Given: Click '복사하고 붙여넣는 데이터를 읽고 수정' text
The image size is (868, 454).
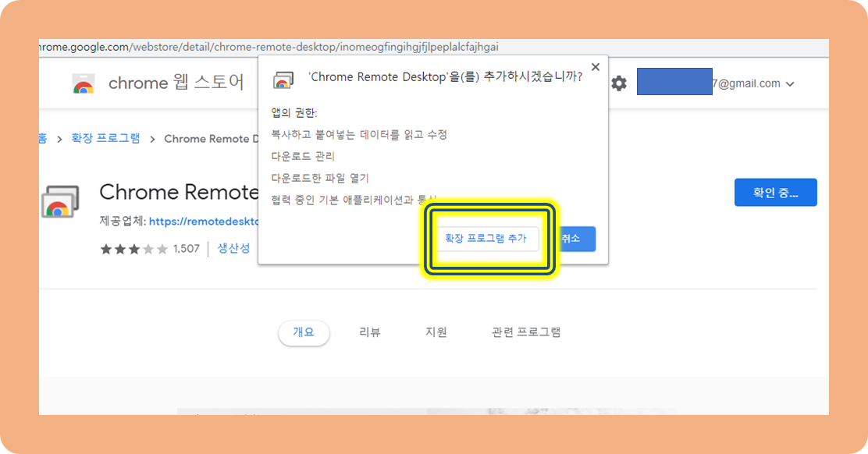Looking at the screenshot, I should pyautogui.click(x=359, y=134).
